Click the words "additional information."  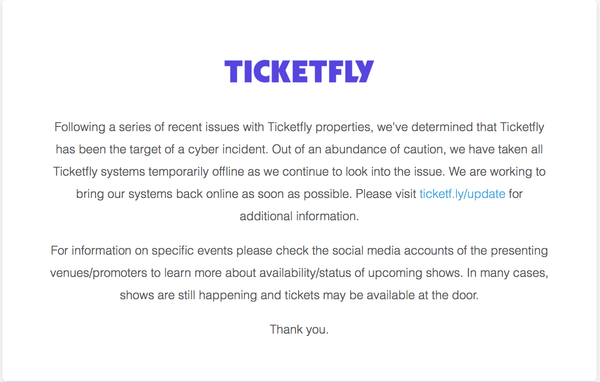[x=299, y=216]
